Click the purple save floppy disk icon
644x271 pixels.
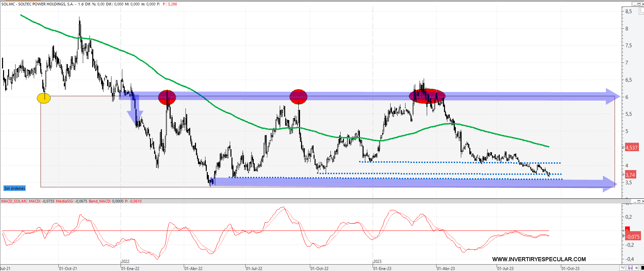tap(630, 268)
